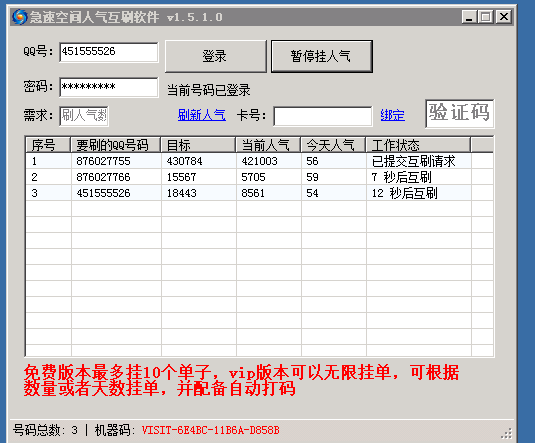Image resolution: width=535 pixels, height=443 pixels.
Task: Click the 绑定 link
Action: [392, 115]
